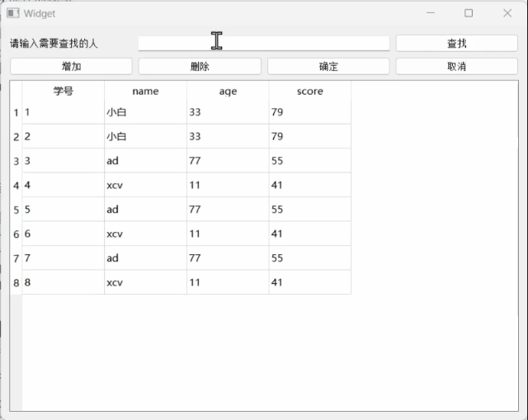This screenshot has width=528, height=420.
Task: Select age cell '11' in row 8
Action: (x=228, y=282)
